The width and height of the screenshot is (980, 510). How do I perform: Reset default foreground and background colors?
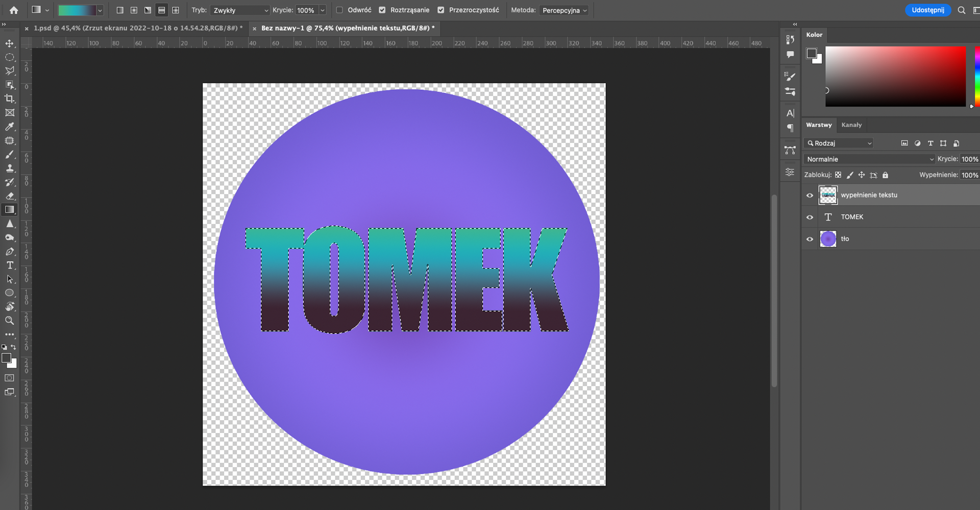(5, 347)
